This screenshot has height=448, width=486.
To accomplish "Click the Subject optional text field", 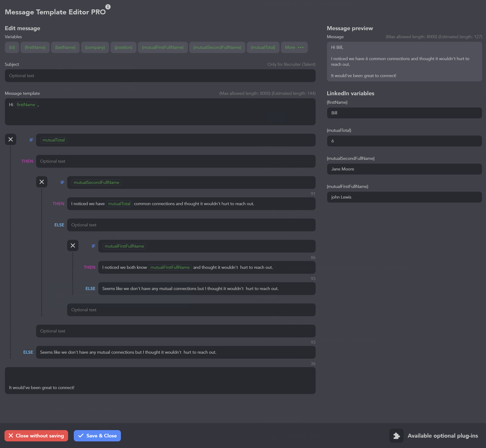I will click(160, 76).
